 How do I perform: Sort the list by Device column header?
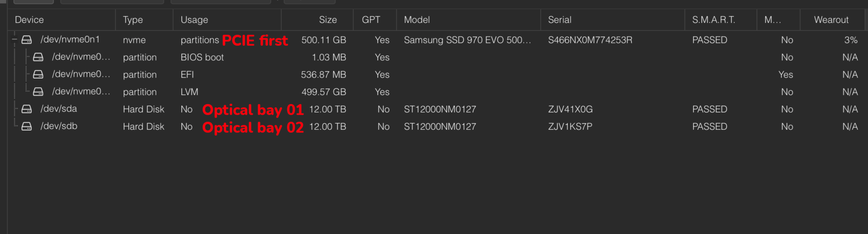(x=30, y=20)
